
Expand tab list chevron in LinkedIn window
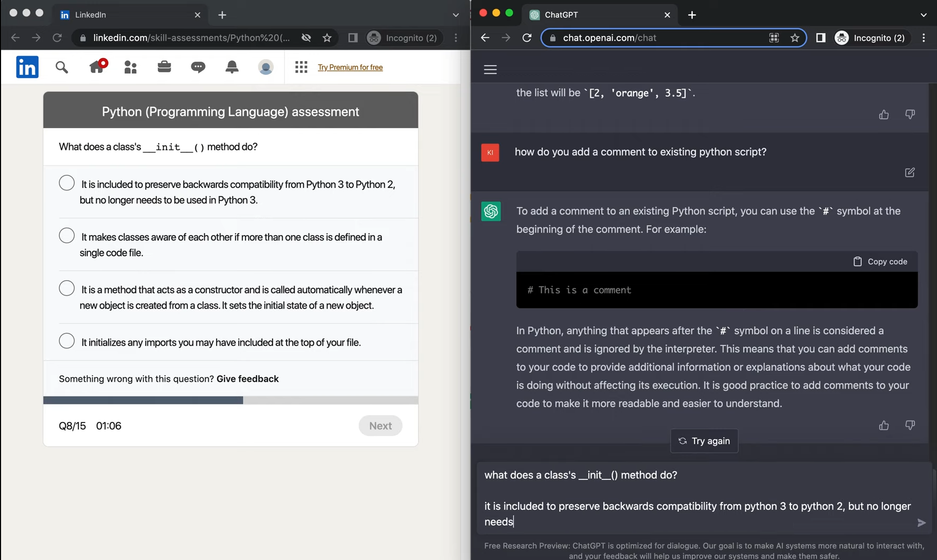[456, 15]
